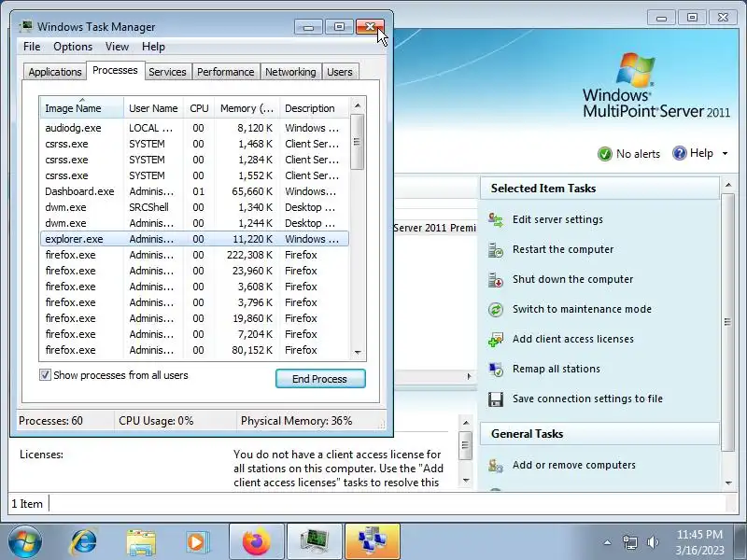Screen dimensions: 747x560
Task: Open the File menu in Task Manager
Action: coord(32,47)
